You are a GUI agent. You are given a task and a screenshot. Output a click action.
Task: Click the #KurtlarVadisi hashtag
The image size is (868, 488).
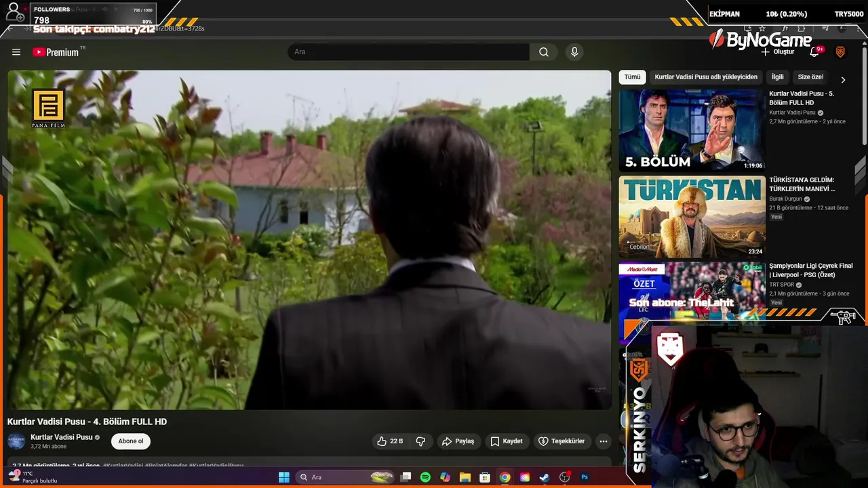click(x=123, y=466)
